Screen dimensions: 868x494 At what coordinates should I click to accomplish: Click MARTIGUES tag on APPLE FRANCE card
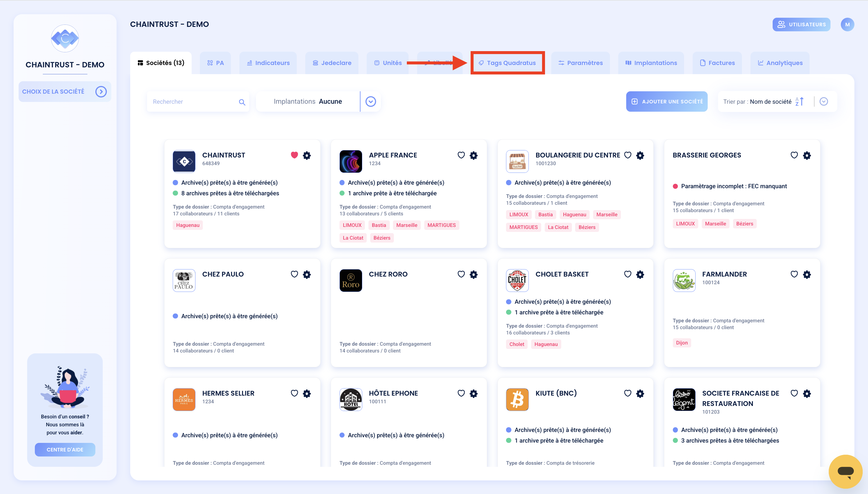coord(441,225)
